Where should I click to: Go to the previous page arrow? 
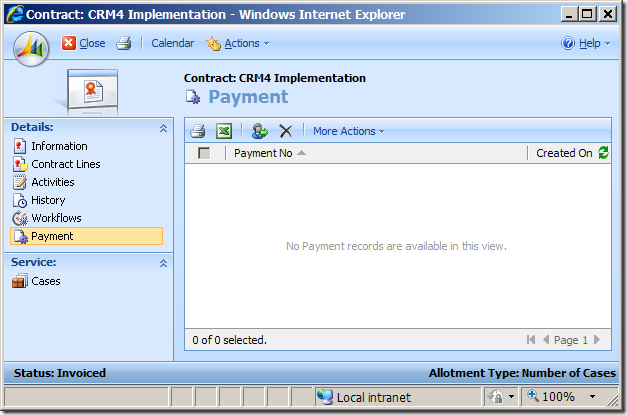click(546, 340)
